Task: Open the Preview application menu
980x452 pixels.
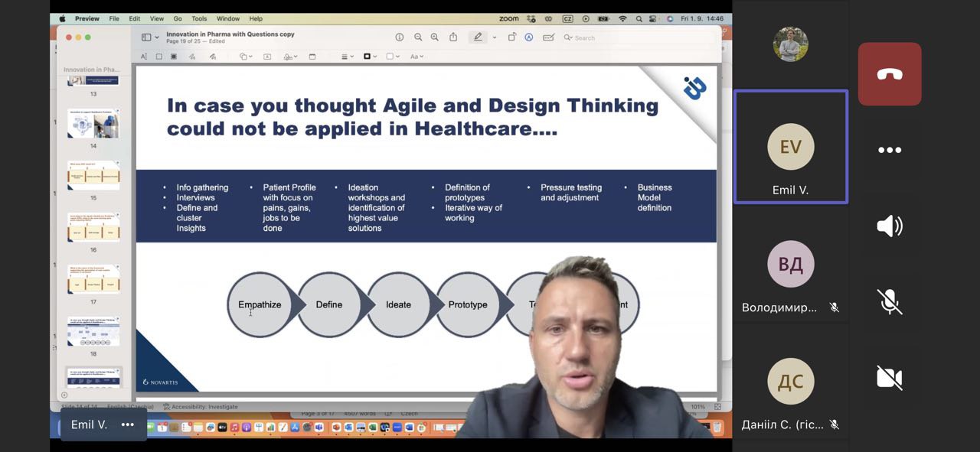Action: tap(87, 18)
